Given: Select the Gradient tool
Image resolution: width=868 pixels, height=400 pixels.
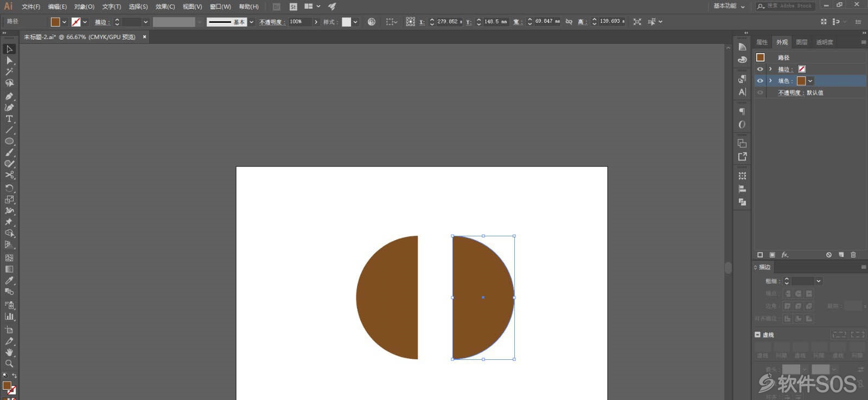Looking at the screenshot, I should pyautogui.click(x=9, y=269).
